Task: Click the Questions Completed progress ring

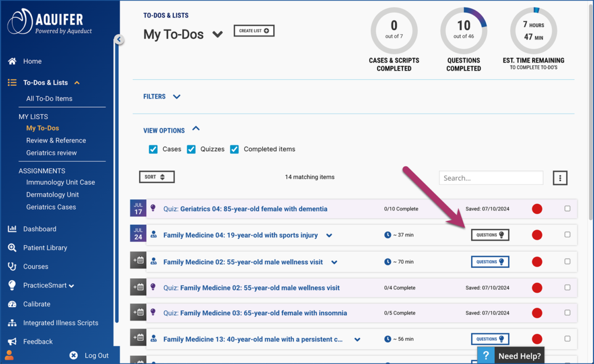Action: click(x=463, y=31)
